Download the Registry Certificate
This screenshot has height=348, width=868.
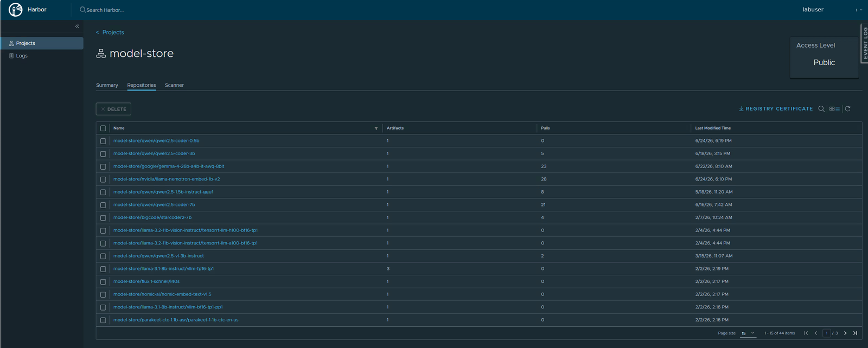click(776, 109)
